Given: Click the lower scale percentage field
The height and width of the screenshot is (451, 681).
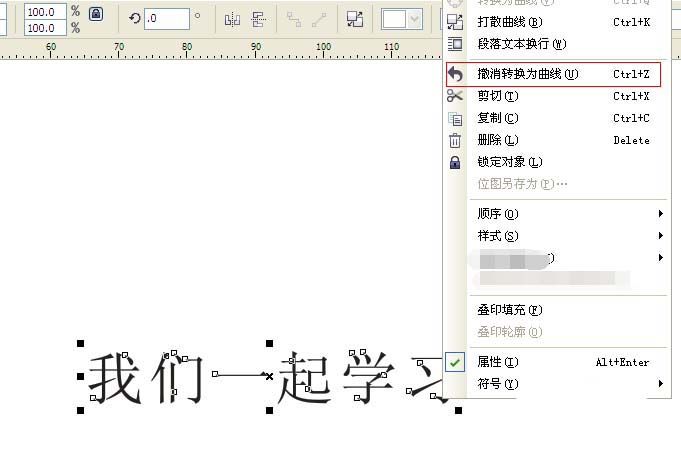Looking at the screenshot, I should [45, 28].
